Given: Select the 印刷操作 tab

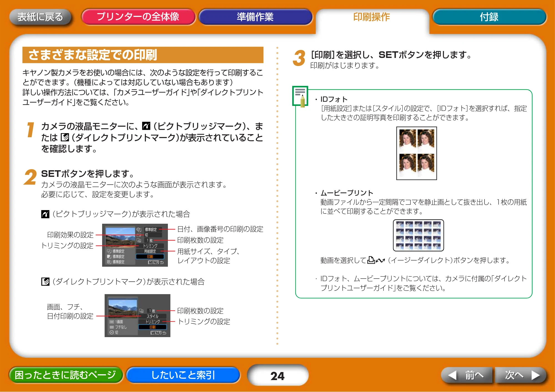Looking at the screenshot, I should coord(372,17).
